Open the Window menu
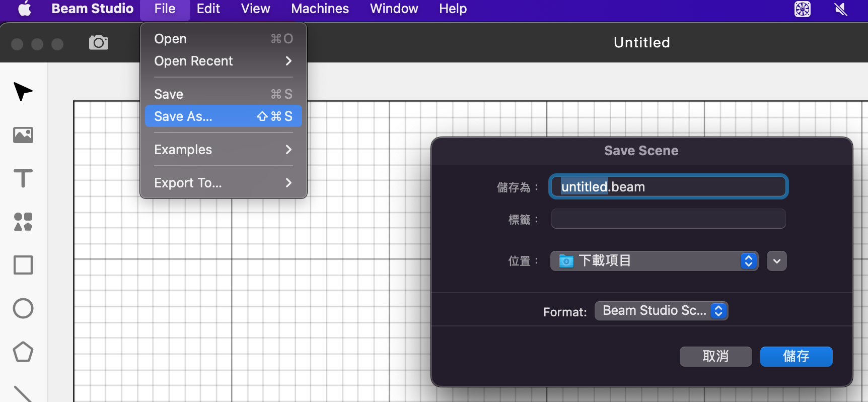 point(394,9)
